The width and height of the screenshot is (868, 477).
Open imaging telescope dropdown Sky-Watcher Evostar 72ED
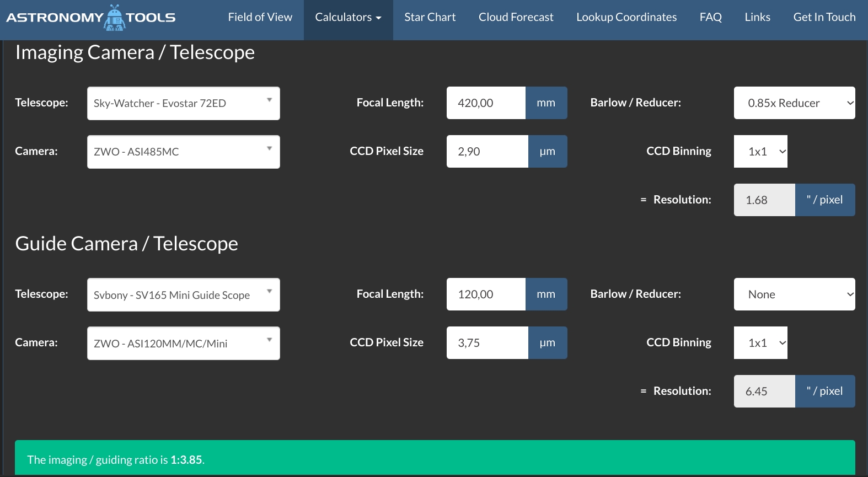pyautogui.click(x=183, y=104)
